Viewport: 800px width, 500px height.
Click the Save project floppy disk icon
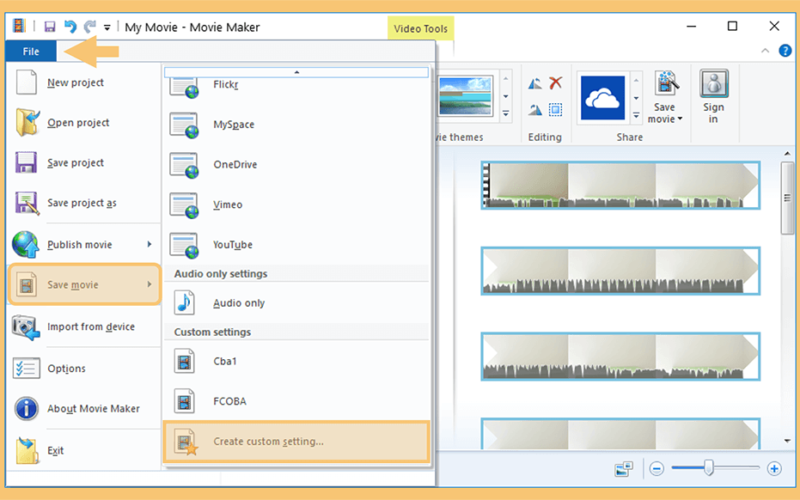click(x=26, y=163)
